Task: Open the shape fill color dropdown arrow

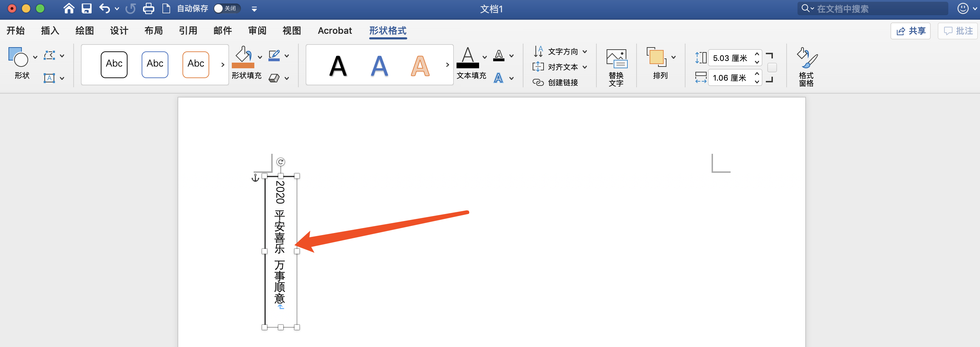Action: 260,57
